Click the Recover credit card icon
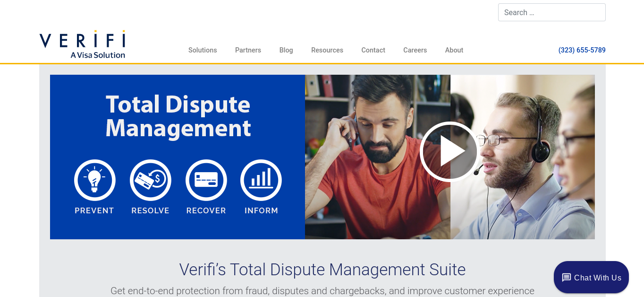The width and height of the screenshot is (644, 297). pos(206,180)
